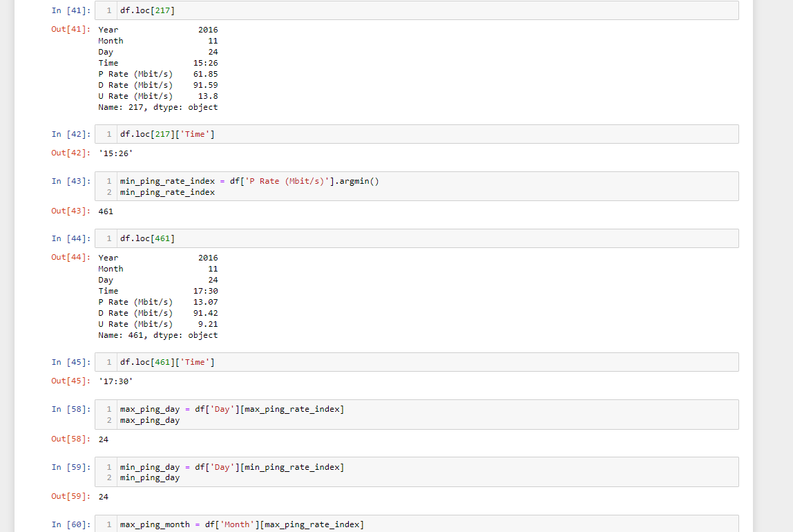Click the Out[41]: output prompt
Viewport: 793px width, 532px height.
tap(70, 29)
